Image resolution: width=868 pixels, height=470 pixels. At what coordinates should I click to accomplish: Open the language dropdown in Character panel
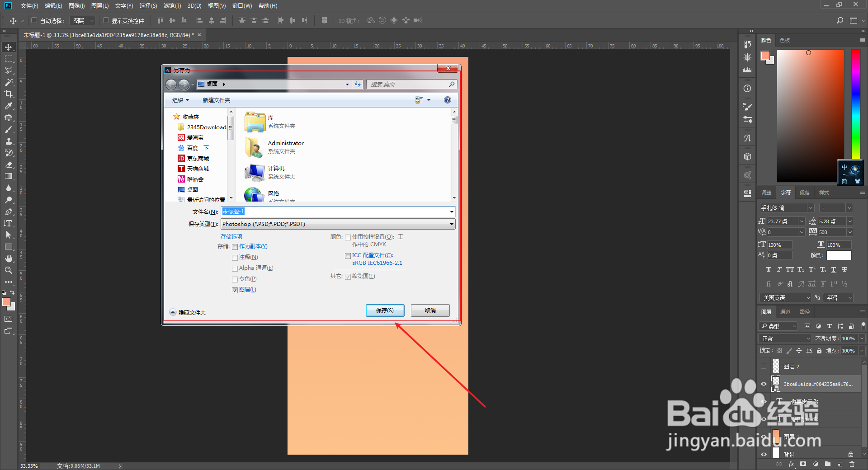click(x=786, y=297)
